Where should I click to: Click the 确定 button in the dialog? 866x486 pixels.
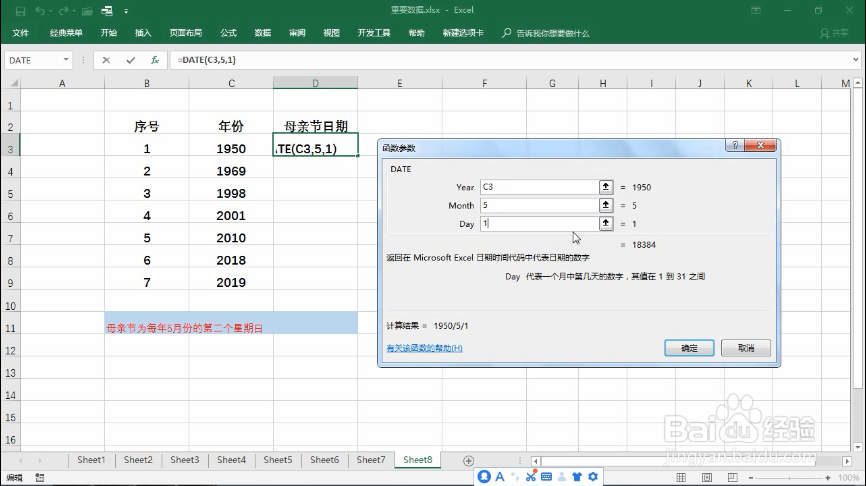689,348
